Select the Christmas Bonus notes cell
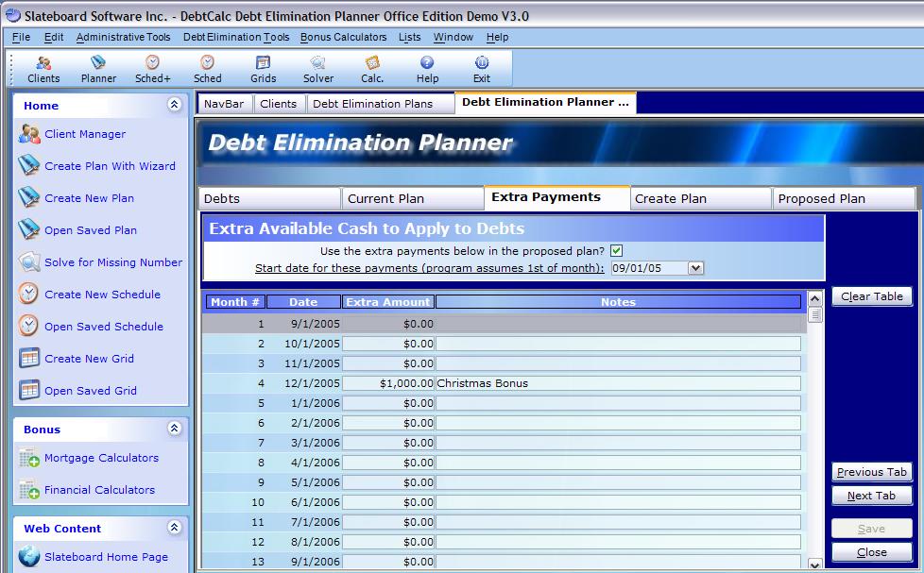The width and height of the screenshot is (924, 573). pyautogui.click(x=617, y=383)
